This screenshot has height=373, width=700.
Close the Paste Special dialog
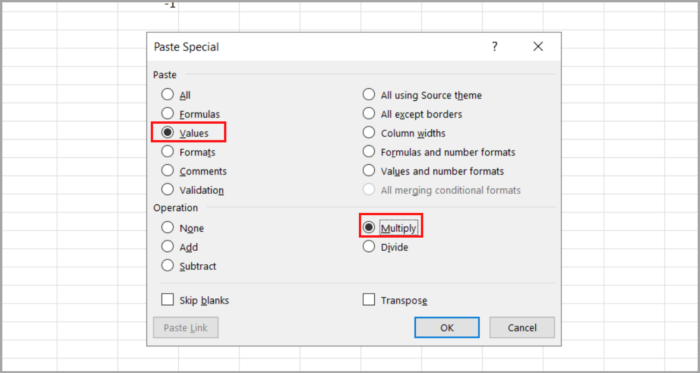pyautogui.click(x=538, y=46)
